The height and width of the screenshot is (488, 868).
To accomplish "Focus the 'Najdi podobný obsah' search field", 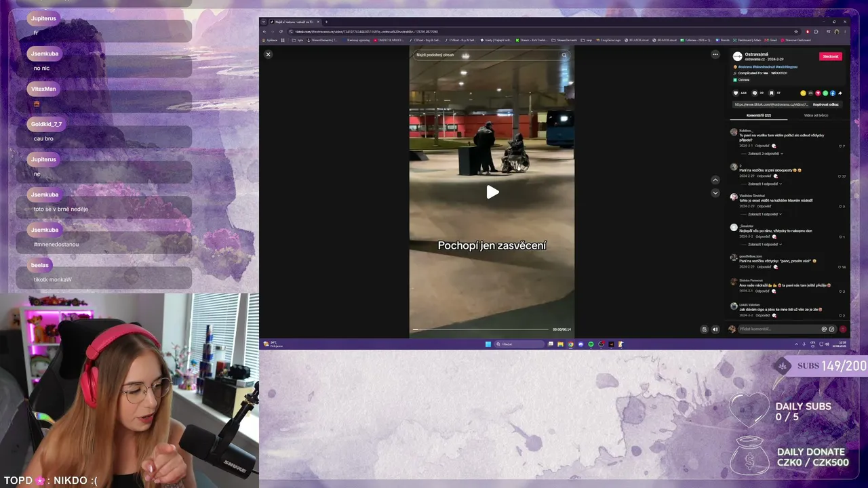I will (x=492, y=55).
